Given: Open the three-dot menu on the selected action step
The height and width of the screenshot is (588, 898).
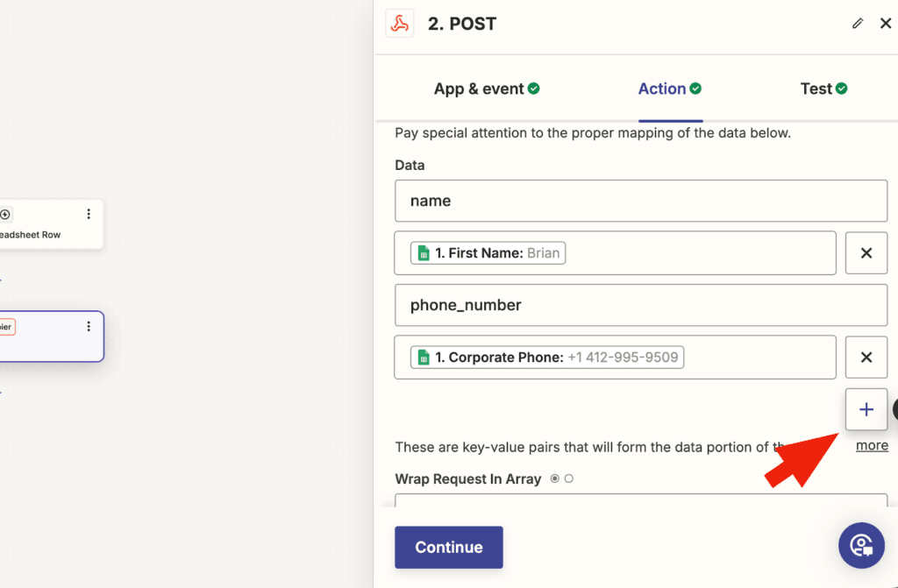Looking at the screenshot, I should coord(88,326).
